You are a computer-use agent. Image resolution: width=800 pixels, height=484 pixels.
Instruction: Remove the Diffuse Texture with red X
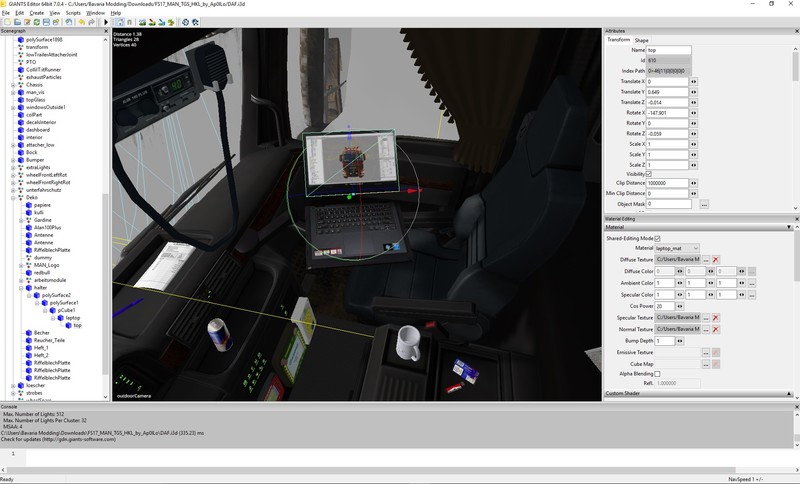(716, 260)
